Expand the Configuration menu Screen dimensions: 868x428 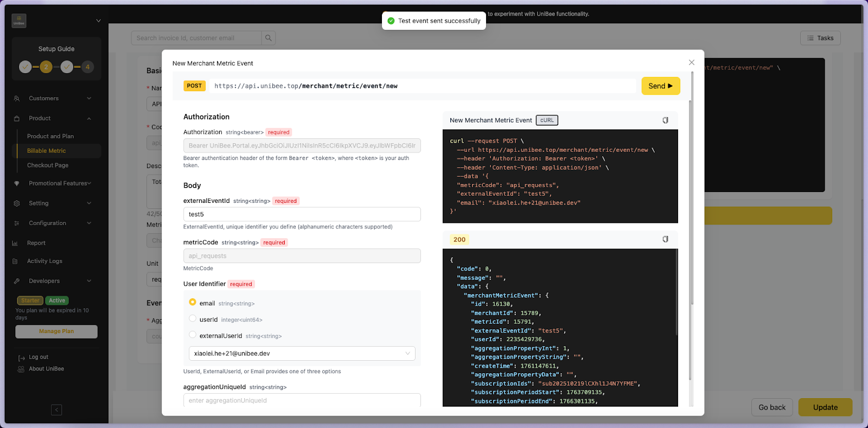coord(89,223)
